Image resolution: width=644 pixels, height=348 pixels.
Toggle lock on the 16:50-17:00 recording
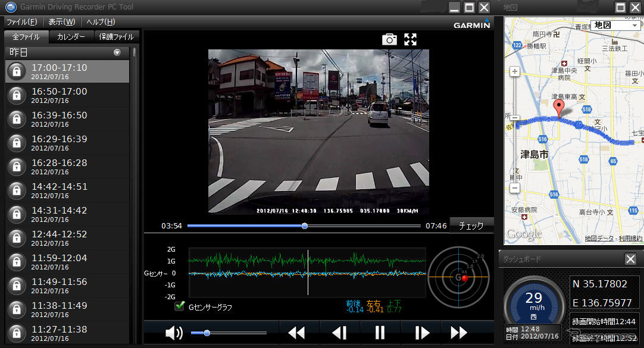(x=17, y=95)
